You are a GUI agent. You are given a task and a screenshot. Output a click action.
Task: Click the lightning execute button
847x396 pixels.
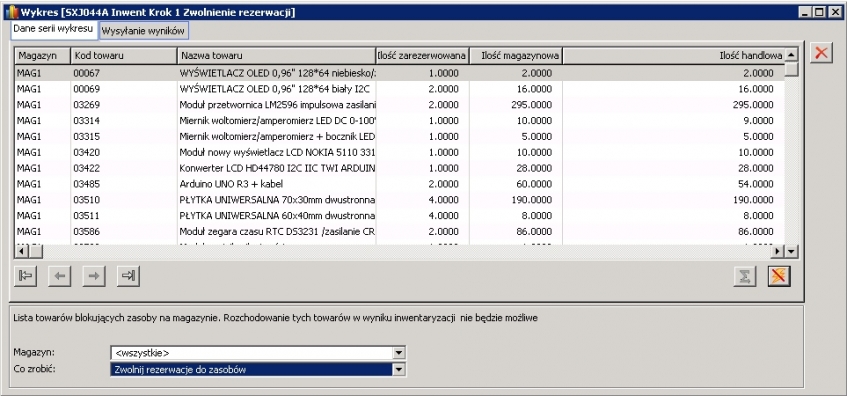779,276
